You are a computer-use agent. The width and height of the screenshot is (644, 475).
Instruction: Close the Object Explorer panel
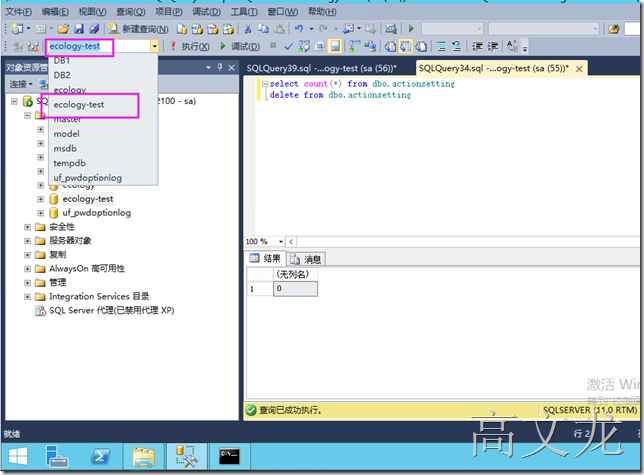232,67
